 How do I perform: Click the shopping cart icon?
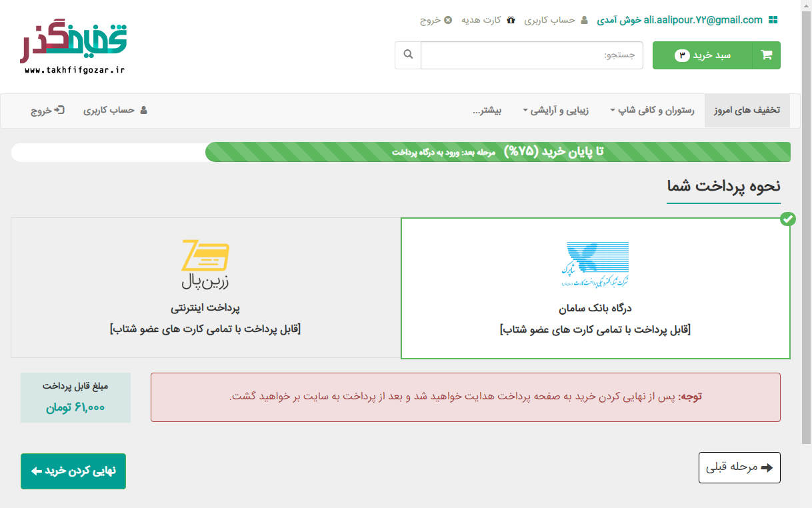point(766,55)
